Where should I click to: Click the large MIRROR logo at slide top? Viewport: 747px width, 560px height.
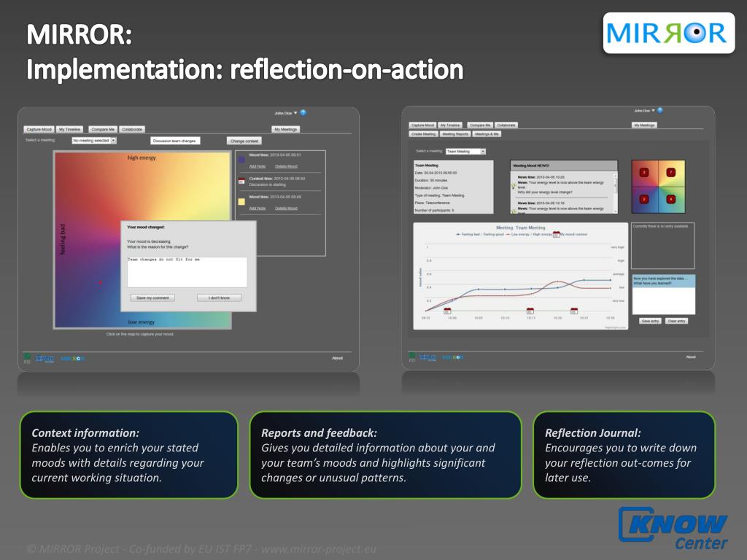tap(668, 33)
